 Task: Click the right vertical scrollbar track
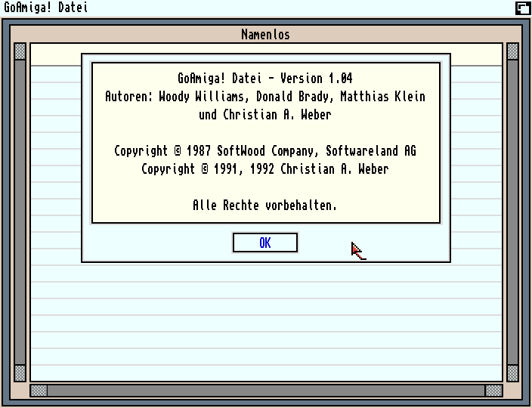(512, 212)
